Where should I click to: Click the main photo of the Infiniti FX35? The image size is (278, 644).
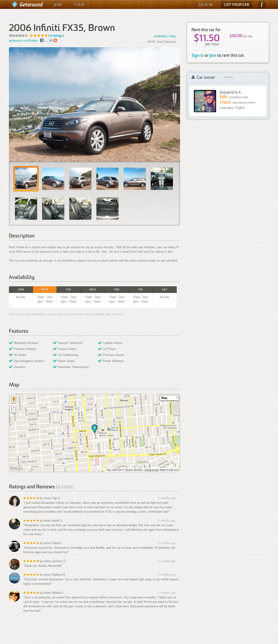click(x=95, y=104)
